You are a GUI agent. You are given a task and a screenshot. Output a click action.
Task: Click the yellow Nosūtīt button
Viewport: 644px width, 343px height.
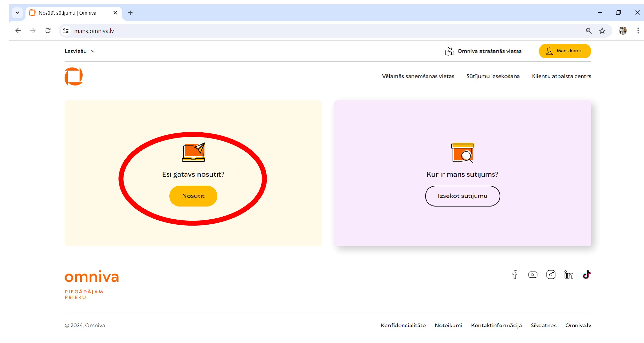193,196
